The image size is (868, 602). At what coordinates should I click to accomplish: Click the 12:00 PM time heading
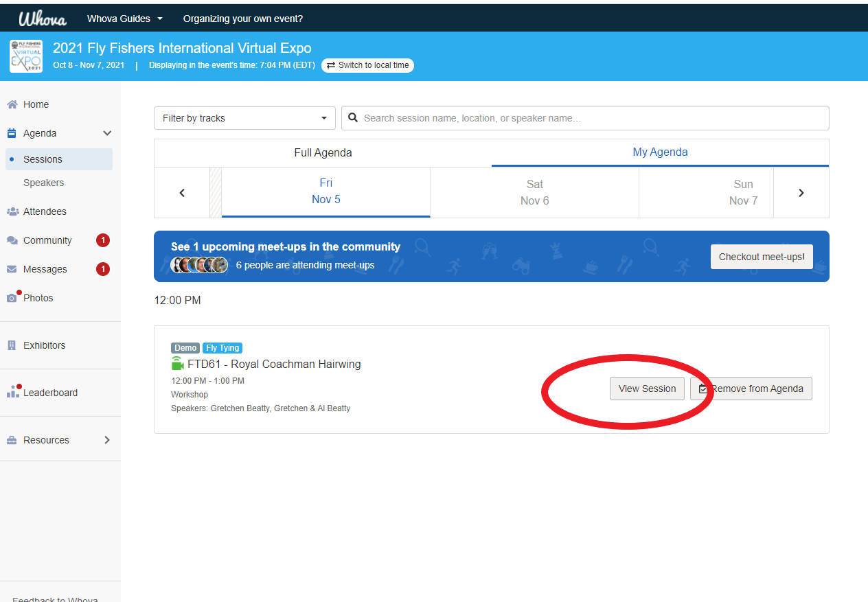[x=177, y=301]
